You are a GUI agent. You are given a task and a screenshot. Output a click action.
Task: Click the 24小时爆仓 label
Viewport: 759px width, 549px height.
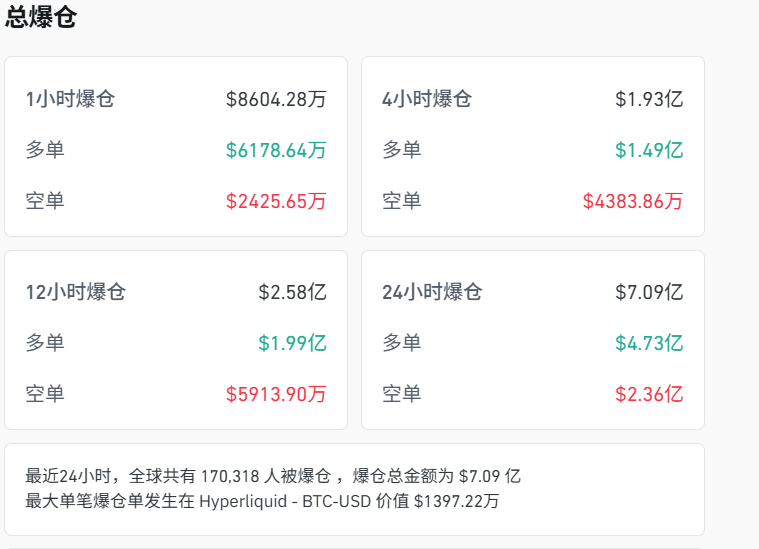[x=432, y=293]
